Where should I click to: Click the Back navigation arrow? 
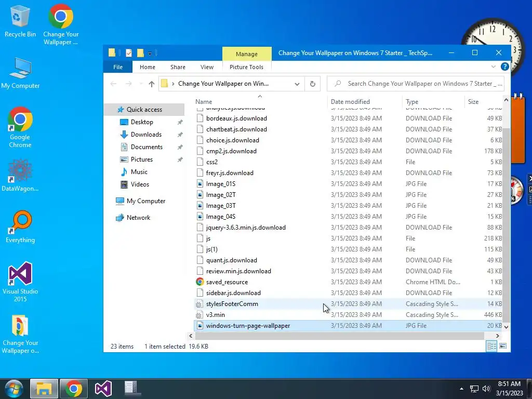tap(113, 84)
